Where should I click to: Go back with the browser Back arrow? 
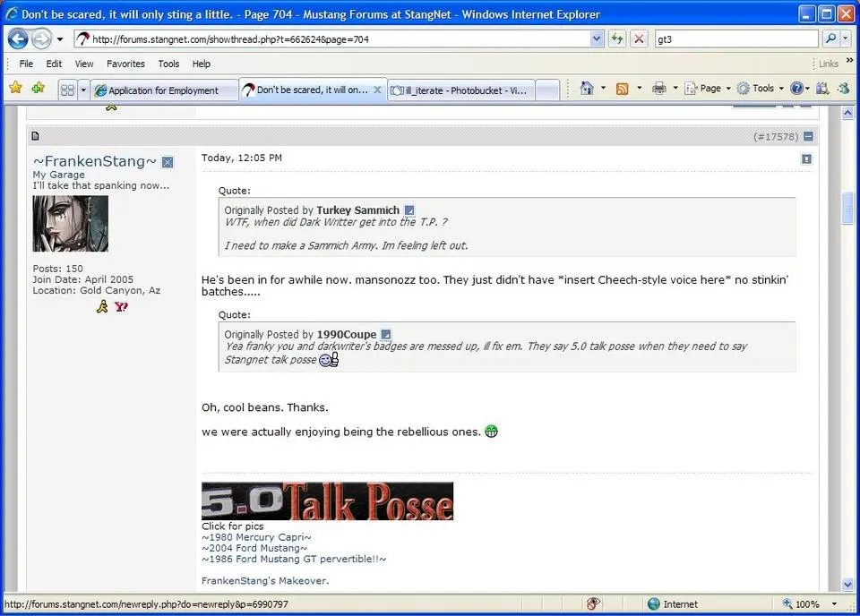click(18, 38)
